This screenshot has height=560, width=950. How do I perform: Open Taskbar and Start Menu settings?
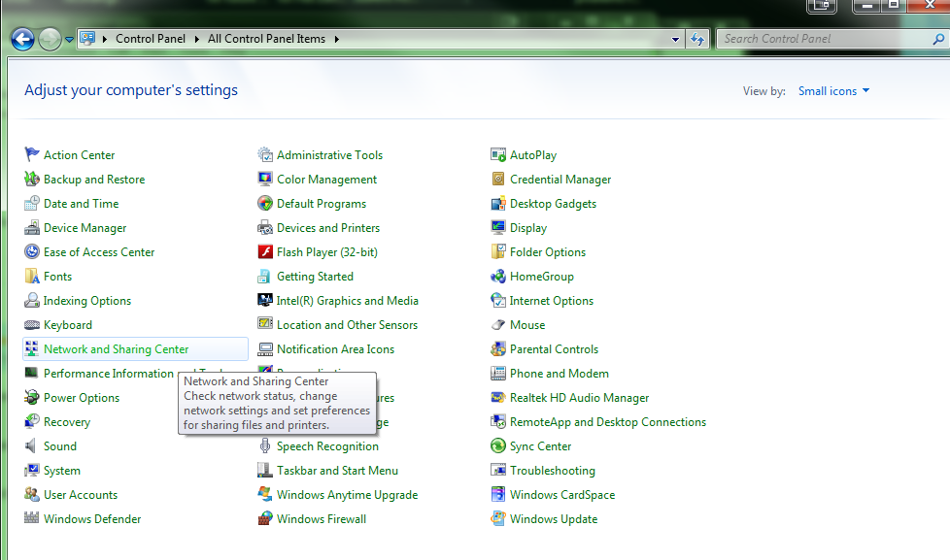pos(337,471)
